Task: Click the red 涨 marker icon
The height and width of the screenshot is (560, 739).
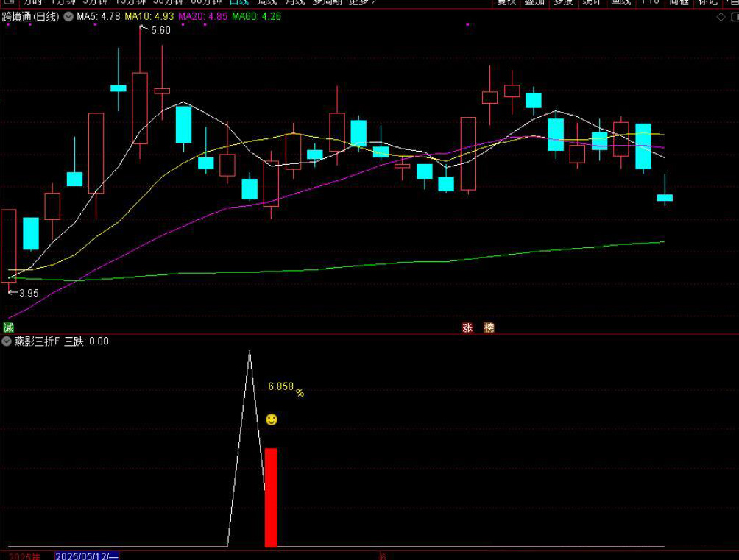Action: point(467,328)
